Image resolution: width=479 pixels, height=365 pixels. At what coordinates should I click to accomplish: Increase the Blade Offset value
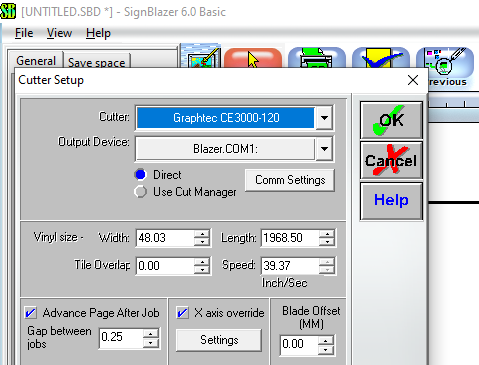click(x=326, y=340)
